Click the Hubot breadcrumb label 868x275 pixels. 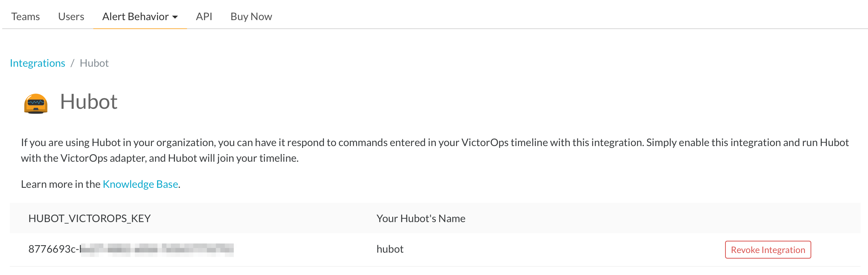94,63
